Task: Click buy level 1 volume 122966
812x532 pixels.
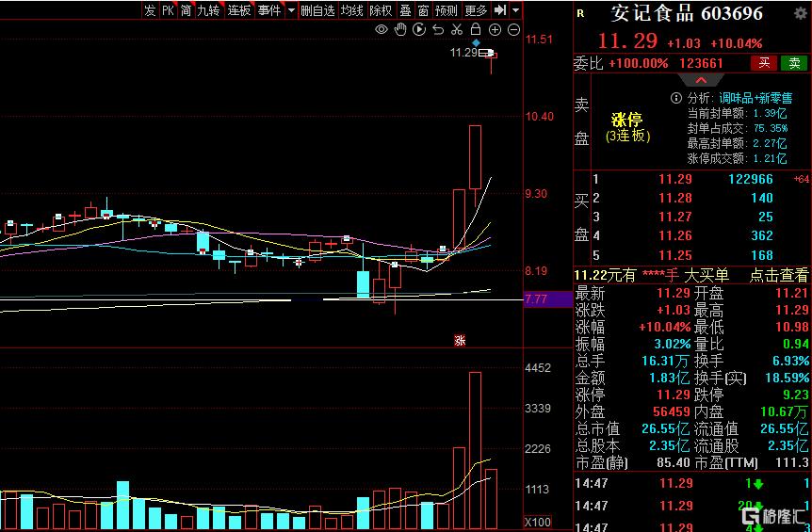Action: point(751,179)
